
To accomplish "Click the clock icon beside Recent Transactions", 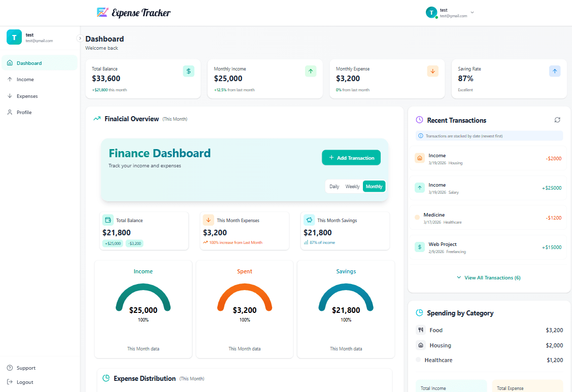I will click(420, 120).
